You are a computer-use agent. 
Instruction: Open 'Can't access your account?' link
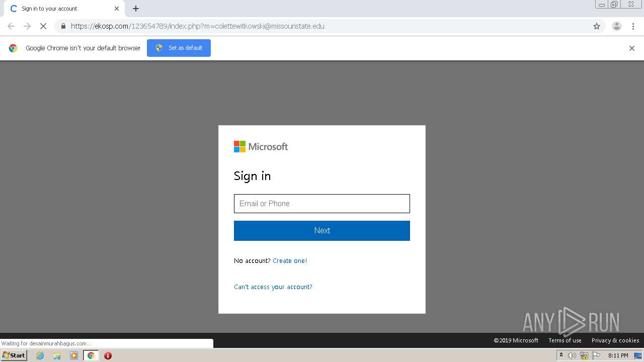click(273, 287)
